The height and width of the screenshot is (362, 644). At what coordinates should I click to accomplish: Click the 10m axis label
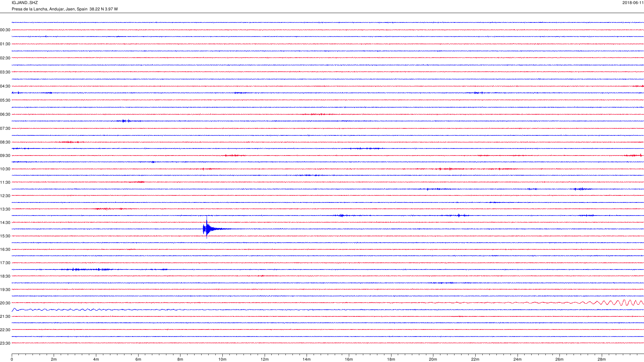pos(222,359)
